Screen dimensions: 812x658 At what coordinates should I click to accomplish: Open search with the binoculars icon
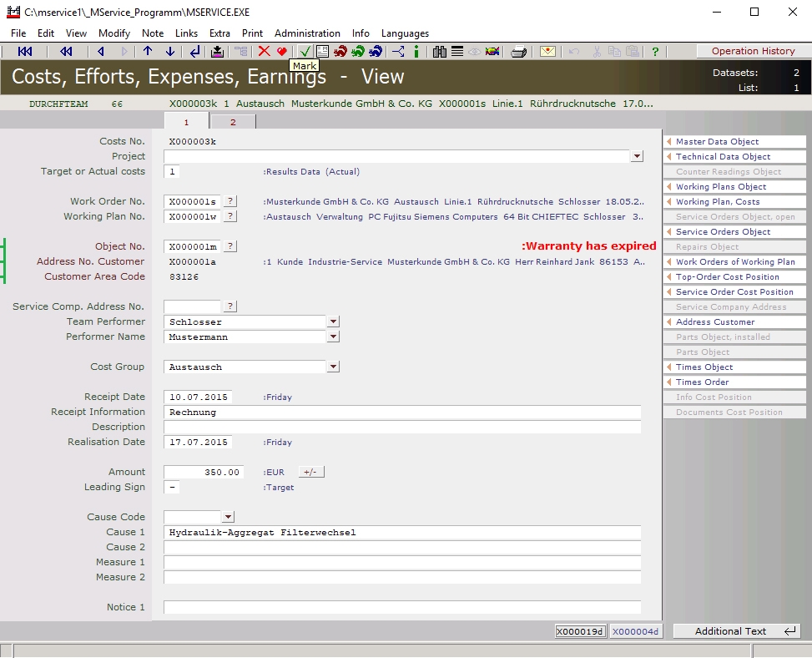(x=441, y=52)
